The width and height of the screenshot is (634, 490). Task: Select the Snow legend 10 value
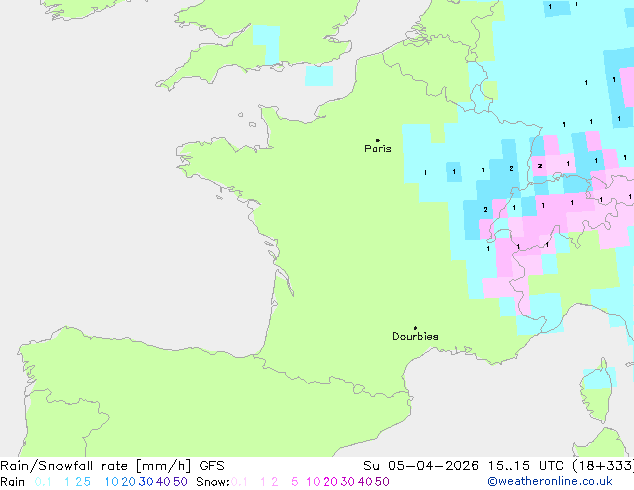click(313, 482)
